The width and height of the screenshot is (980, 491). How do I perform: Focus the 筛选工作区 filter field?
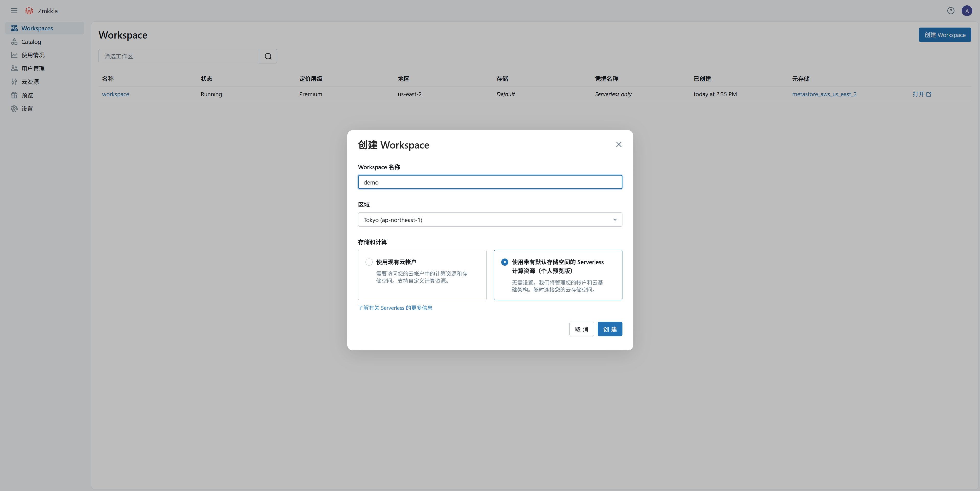click(x=178, y=56)
